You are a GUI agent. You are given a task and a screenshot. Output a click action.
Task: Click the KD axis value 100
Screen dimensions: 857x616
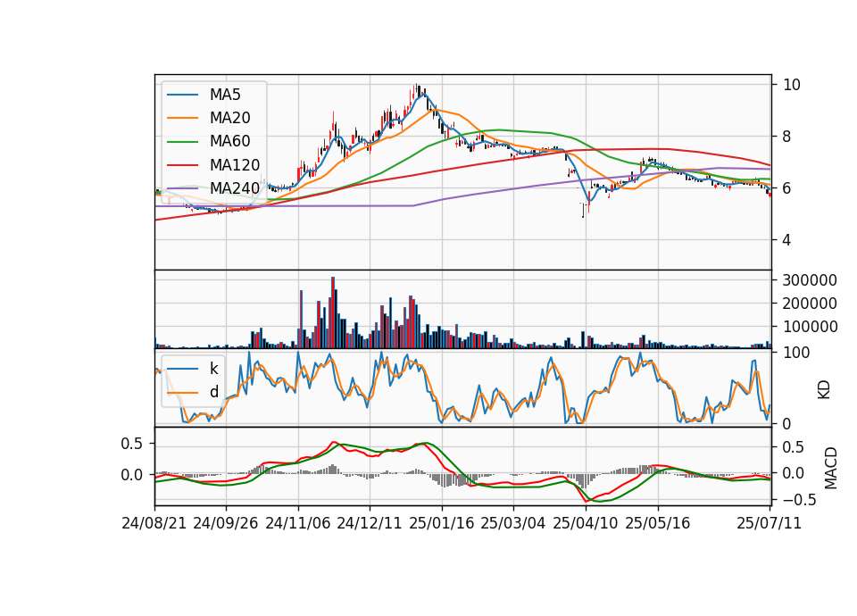click(795, 354)
